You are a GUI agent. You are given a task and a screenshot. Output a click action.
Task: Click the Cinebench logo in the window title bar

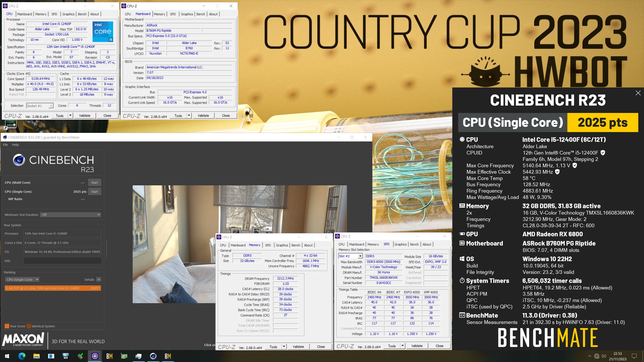[x=5, y=137]
